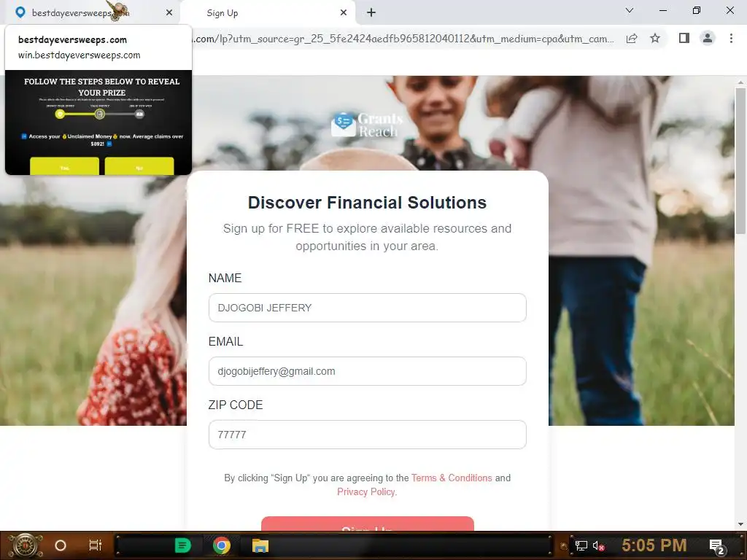
Task: Click the share page icon in address bar
Action: coord(632,39)
